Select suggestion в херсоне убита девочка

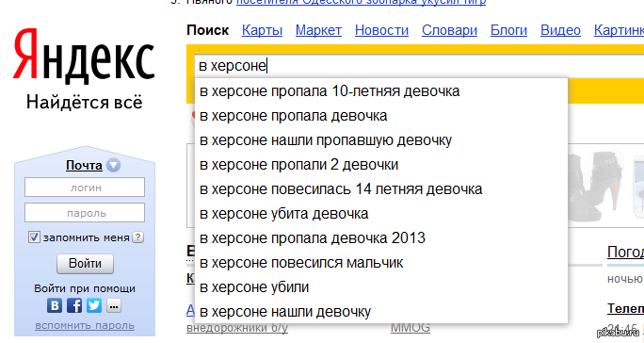point(381,214)
